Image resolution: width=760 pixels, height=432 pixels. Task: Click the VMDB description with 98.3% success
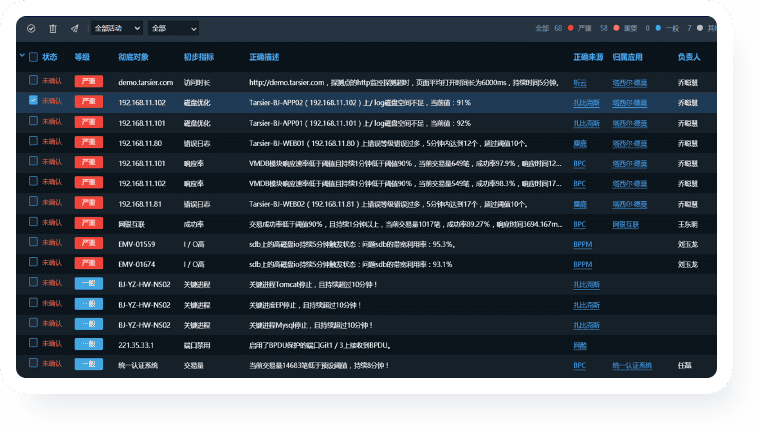pos(405,184)
